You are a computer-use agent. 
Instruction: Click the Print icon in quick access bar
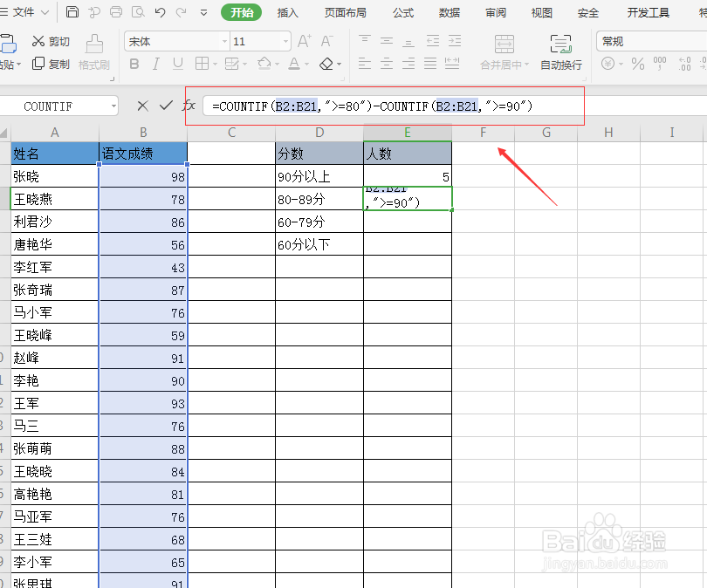116,12
